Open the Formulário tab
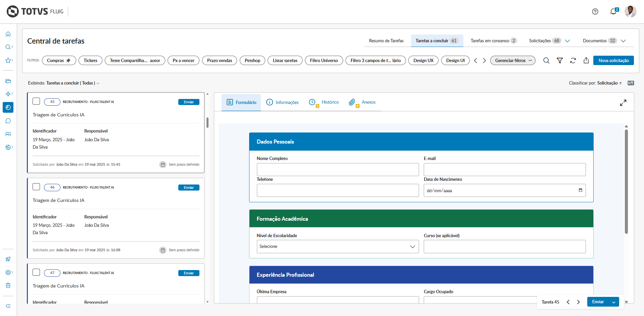The height and width of the screenshot is (316, 644). click(241, 102)
